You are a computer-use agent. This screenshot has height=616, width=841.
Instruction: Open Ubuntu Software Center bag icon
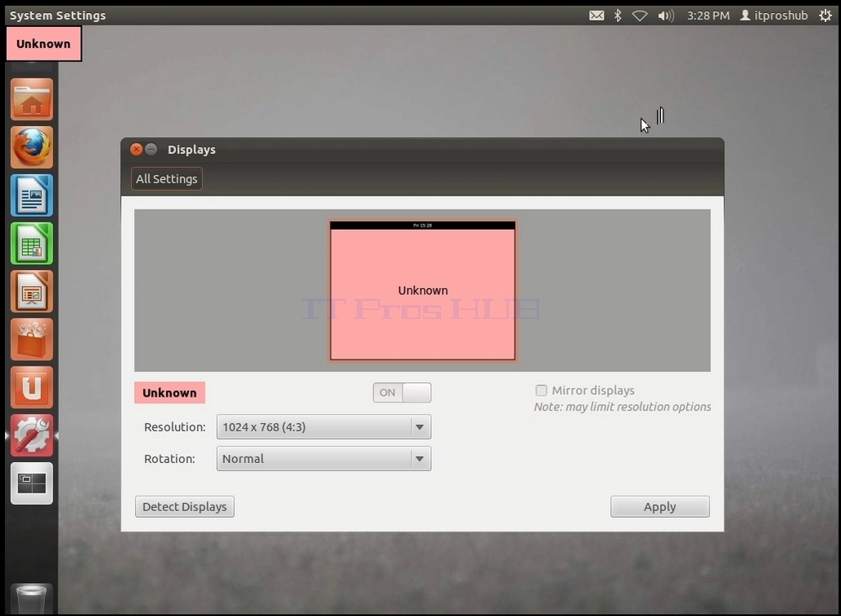coord(32,339)
